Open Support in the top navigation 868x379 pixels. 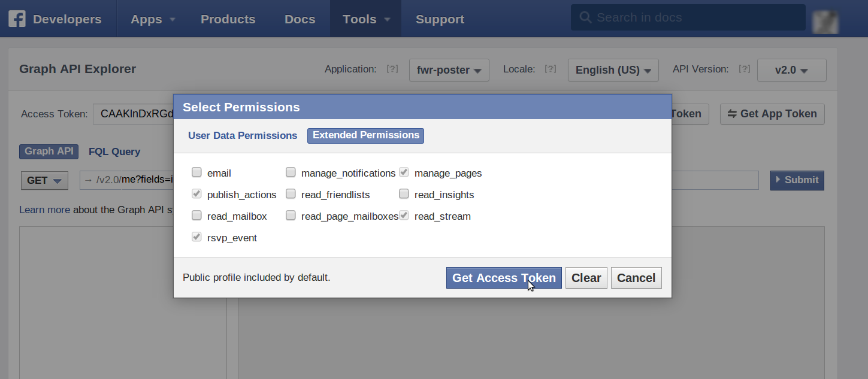tap(440, 19)
